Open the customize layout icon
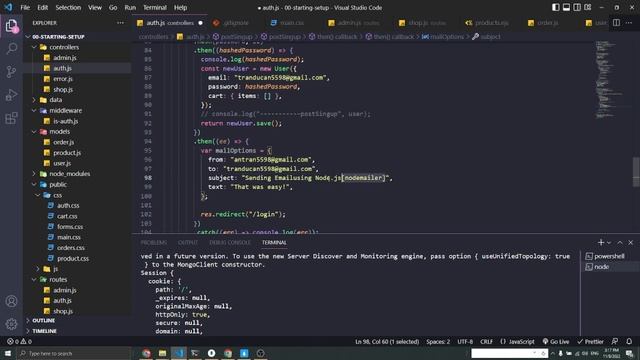This screenshot has height=360, width=640. [588, 7]
